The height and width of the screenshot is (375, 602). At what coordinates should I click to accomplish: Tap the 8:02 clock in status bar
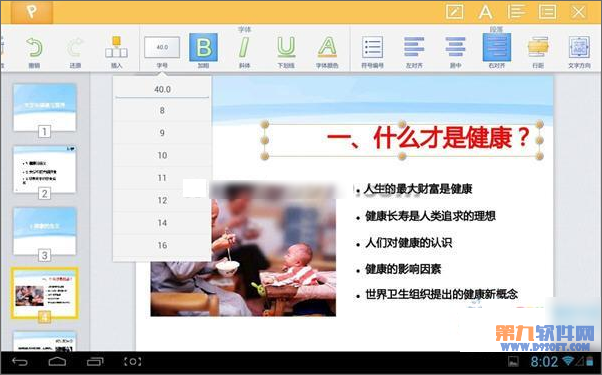[x=544, y=362]
